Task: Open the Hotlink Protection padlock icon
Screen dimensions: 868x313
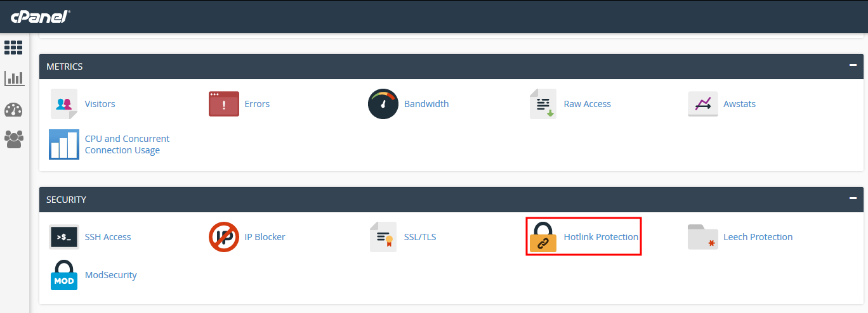Action: (543, 237)
